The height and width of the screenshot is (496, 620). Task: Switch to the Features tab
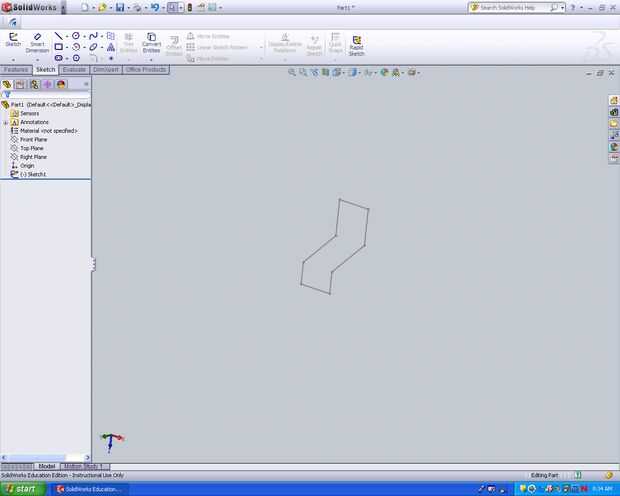16,70
